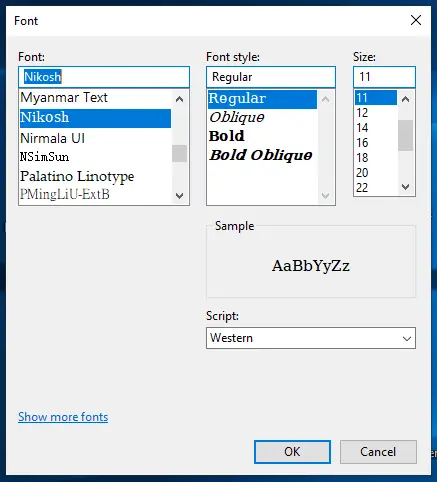Click the font list scroll up arrow
437x482 pixels.
click(179, 99)
